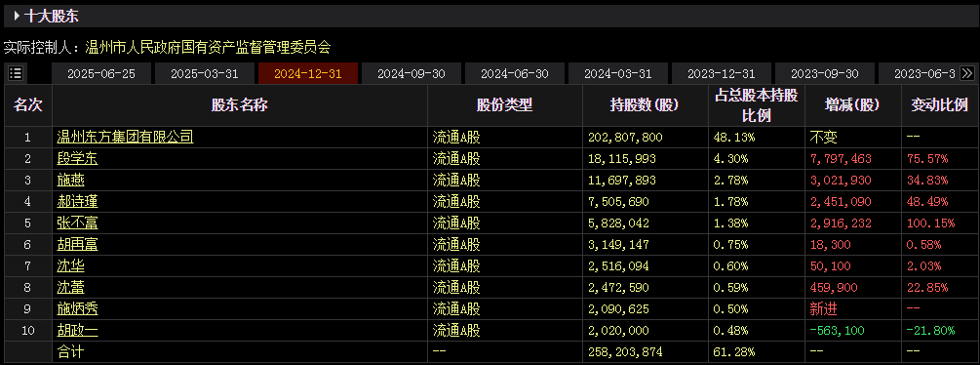Open shareholder link 胡政一

point(77,331)
